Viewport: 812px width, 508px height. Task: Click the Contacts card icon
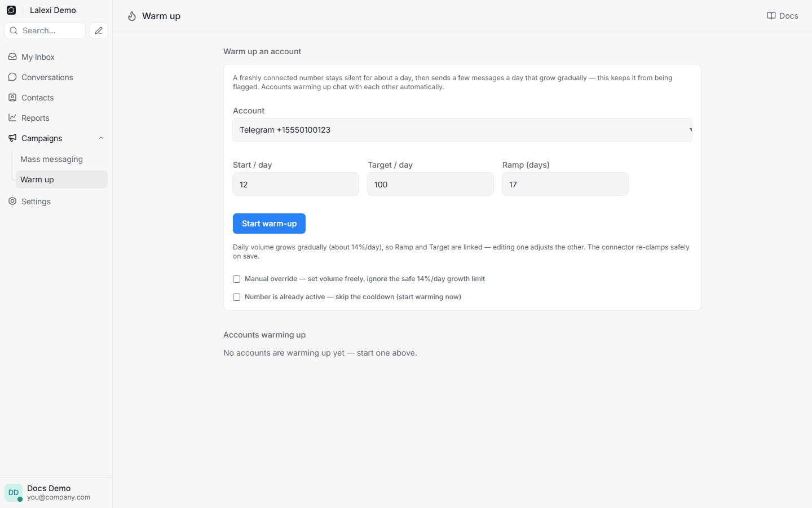12,98
